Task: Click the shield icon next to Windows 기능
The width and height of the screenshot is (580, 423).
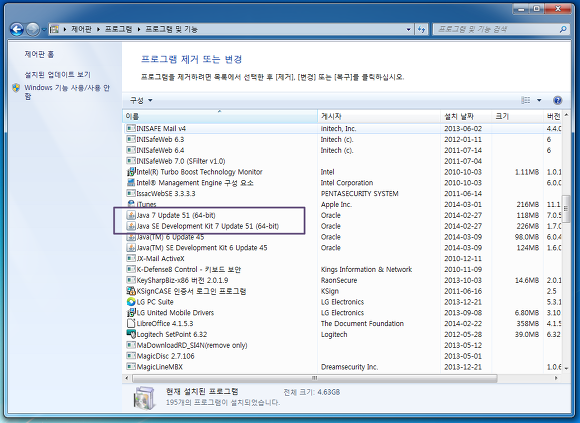Action: pyautogui.click(x=16, y=88)
